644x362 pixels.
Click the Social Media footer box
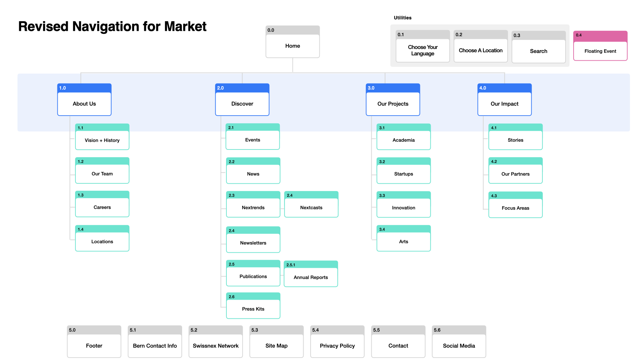459,342
